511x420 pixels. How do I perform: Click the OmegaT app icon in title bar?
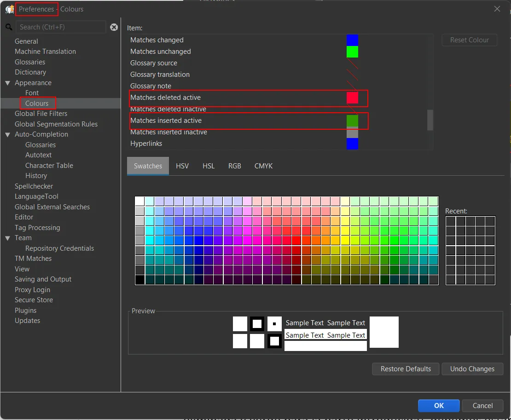click(x=9, y=9)
